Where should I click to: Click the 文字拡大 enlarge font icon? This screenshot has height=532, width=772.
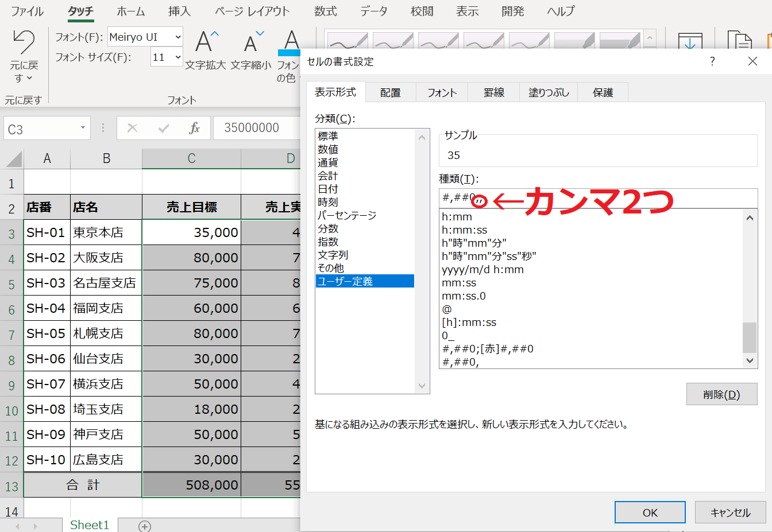[x=206, y=43]
